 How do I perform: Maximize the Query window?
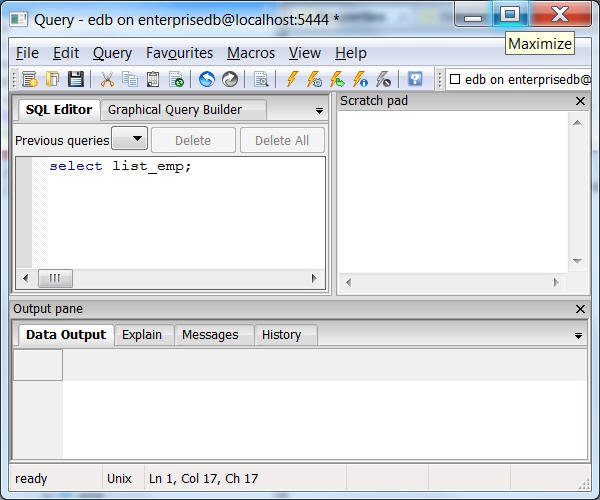click(x=510, y=15)
